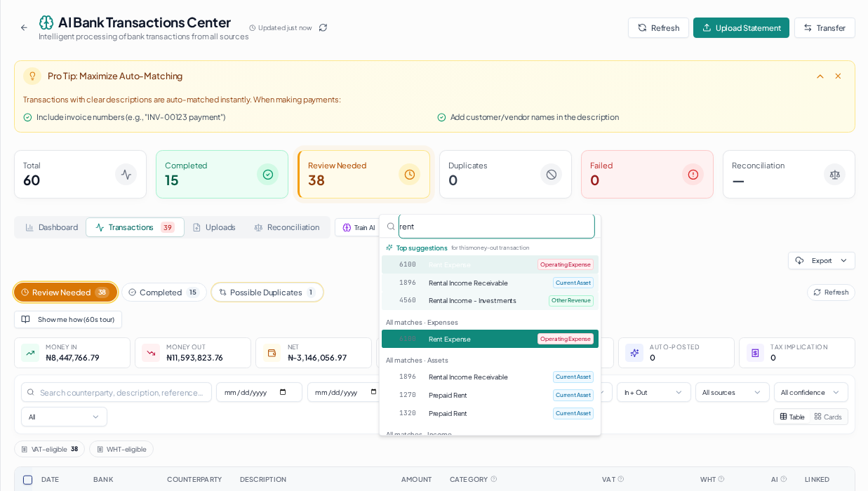Viewport: 868px width, 491px height.
Task: Click the Total card activity icon
Action: 126,174
